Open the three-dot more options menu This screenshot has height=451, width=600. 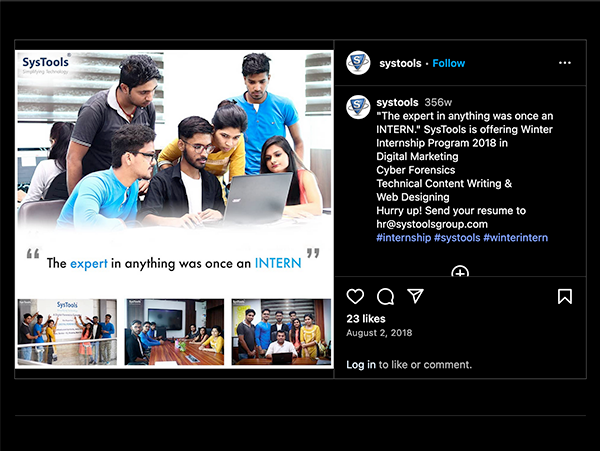click(565, 63)
